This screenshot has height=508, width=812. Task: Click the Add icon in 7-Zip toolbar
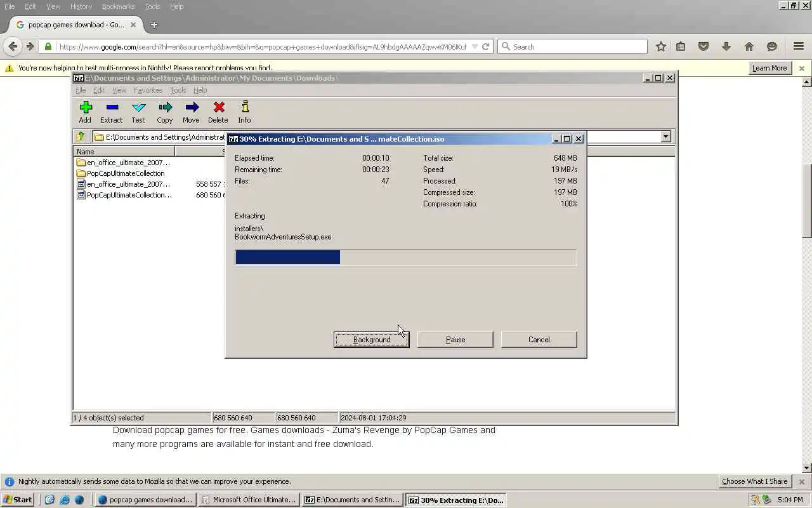point(85,112)
